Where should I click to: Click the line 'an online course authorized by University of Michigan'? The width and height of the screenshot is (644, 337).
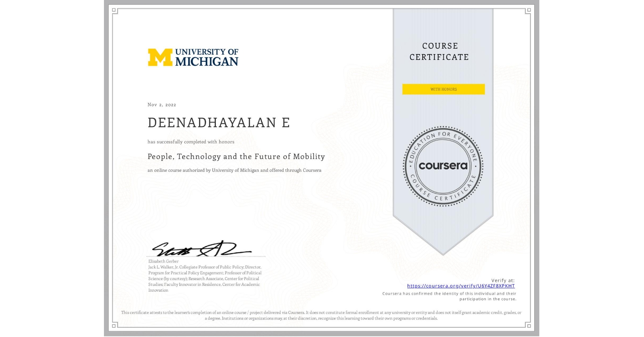[234, 170]
